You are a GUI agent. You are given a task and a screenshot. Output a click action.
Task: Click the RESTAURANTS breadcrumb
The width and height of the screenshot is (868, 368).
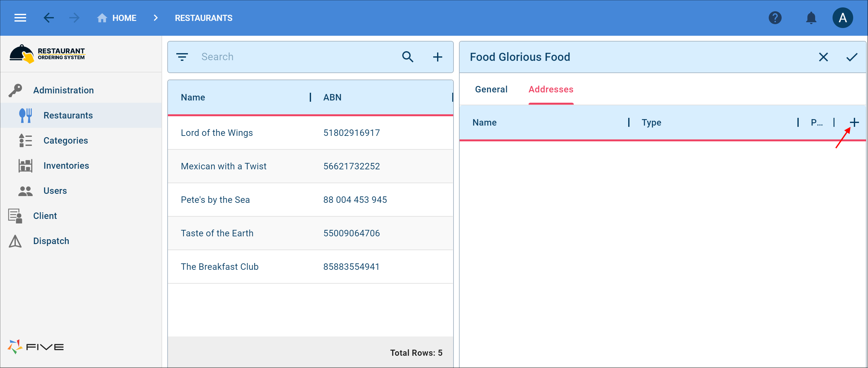coord(203,18)
